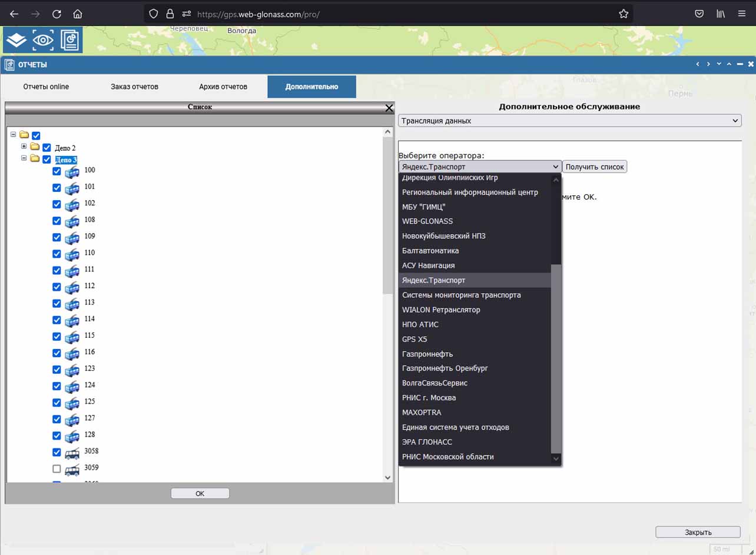This screenshot has width=756, height=555.
Task: Open the Трансляция данных dropdown
Action: tap(569, 121)
